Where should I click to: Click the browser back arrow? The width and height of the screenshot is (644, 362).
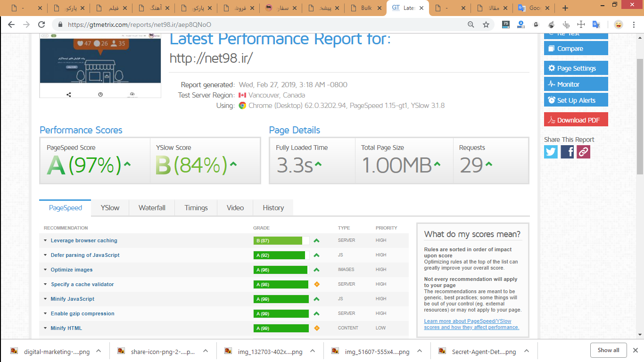point(11,25)
